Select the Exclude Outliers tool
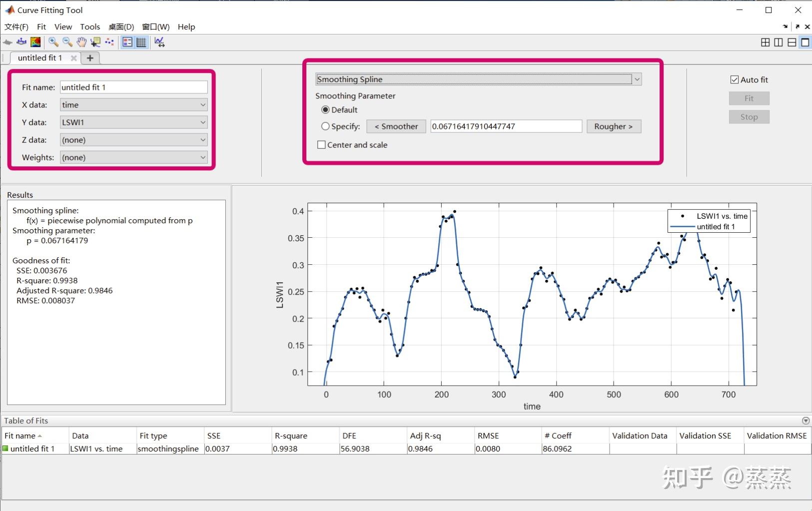 tap(109, 42)
